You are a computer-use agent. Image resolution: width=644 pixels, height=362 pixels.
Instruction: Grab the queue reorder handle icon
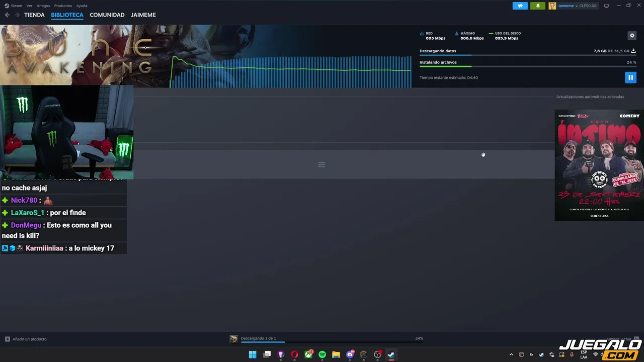tap(321, 164)
